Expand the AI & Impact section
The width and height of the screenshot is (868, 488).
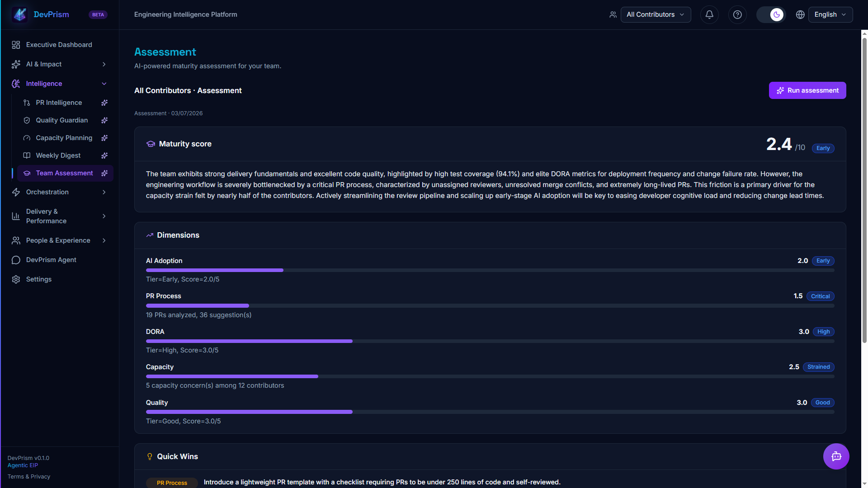coord(60,64)
